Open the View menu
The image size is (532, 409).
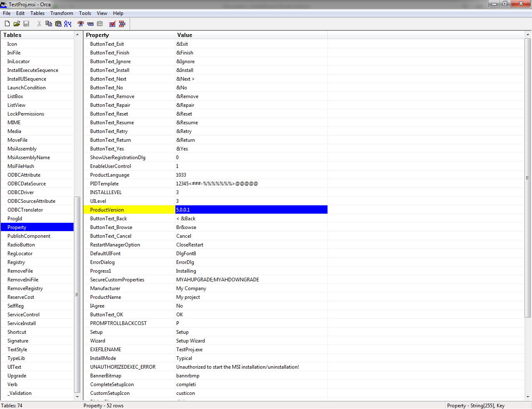pos(102,13)
